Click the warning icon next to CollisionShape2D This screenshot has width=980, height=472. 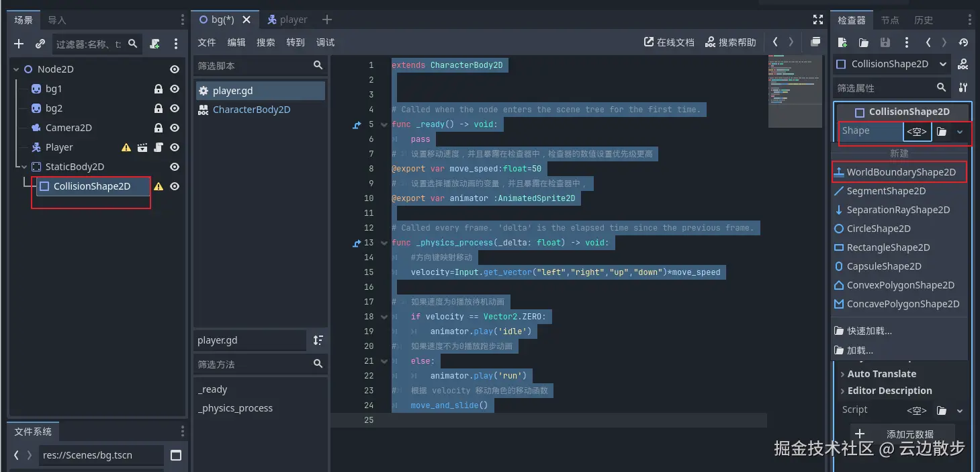tap(159, 186)
